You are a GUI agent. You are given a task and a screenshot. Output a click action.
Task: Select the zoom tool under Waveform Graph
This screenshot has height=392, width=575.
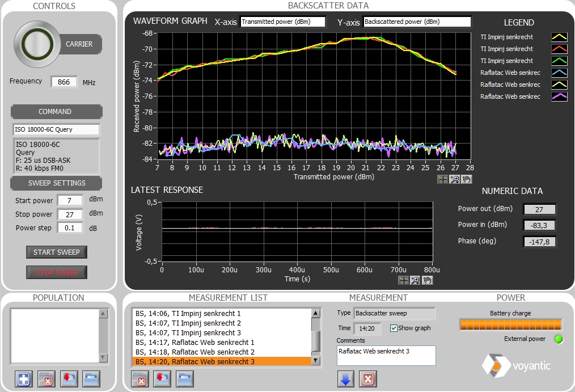[x=455, y=179]
